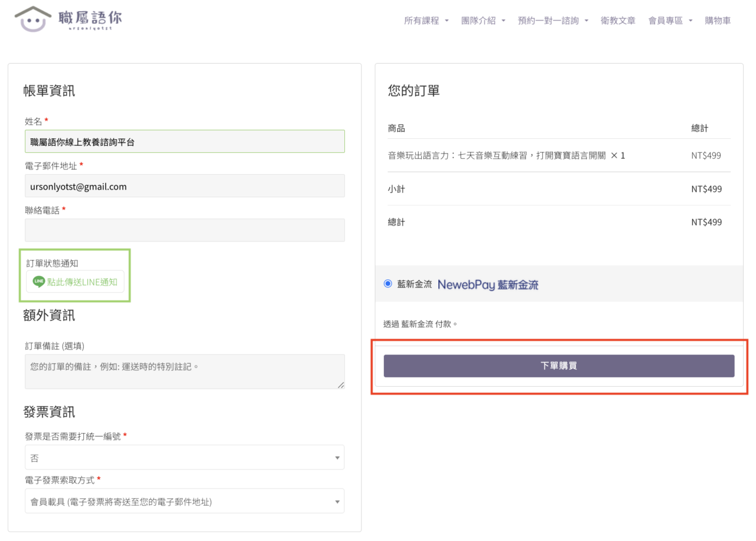Click 點此傳送LINE通知 button
Screen dimensions: 756x541
coord(75,282)
